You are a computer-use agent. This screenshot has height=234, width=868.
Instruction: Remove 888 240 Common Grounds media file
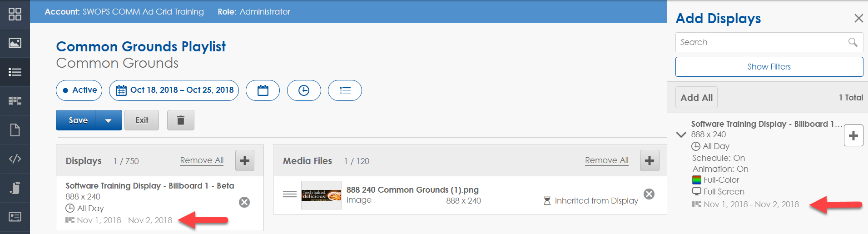[x=650, y=194]
